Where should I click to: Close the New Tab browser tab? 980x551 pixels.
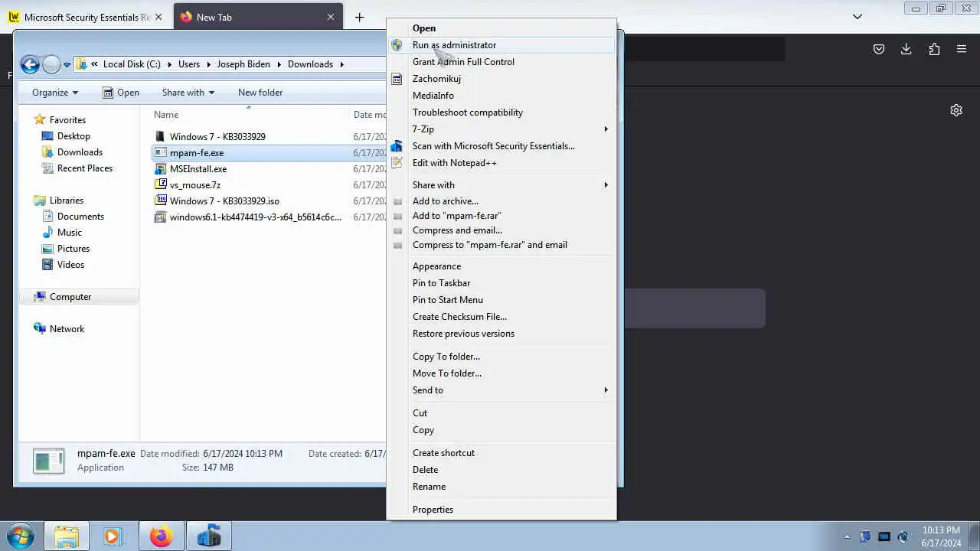(331, 17)
